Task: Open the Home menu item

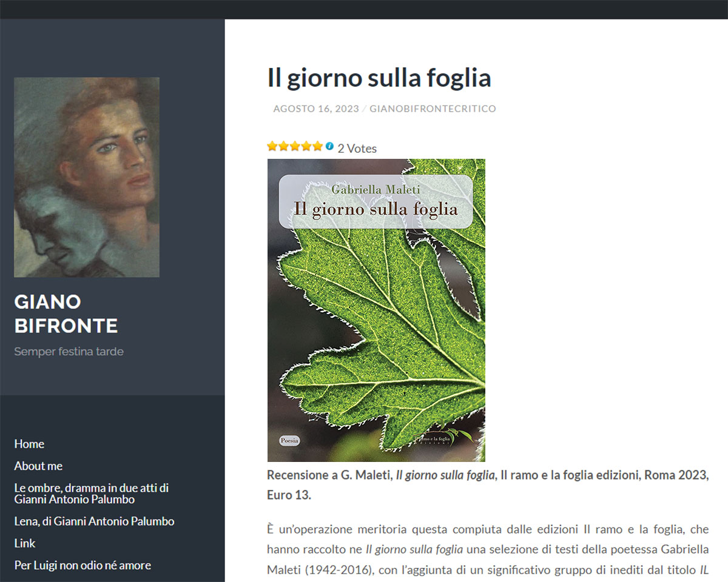Action: pyautogui.click(x=29, y=444)
